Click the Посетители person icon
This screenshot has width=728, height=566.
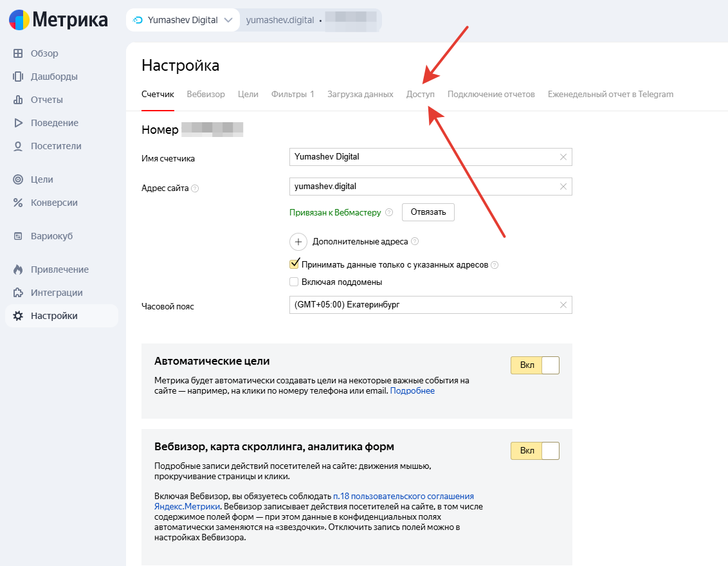pyautogui.click(x=18, y=146)
